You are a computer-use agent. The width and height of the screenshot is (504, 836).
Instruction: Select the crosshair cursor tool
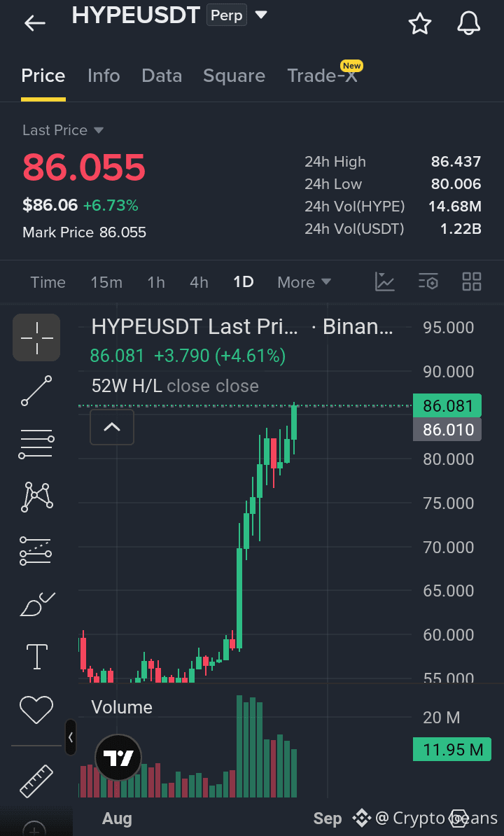click(37, 337)
